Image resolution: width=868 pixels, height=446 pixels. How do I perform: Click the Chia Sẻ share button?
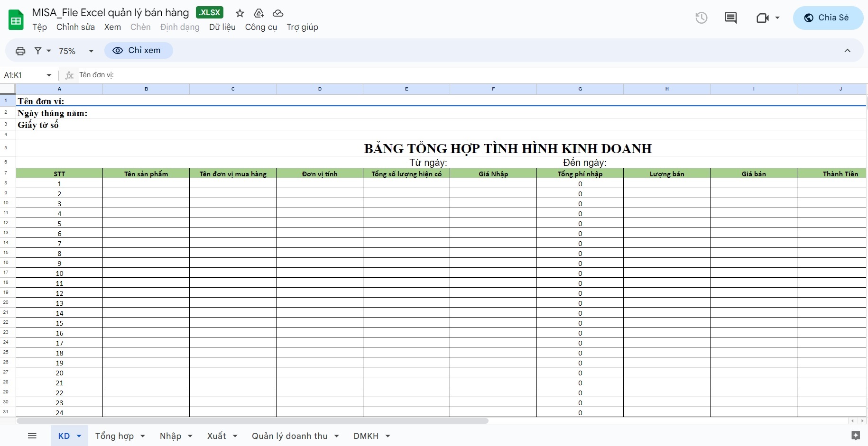[828, 18]
